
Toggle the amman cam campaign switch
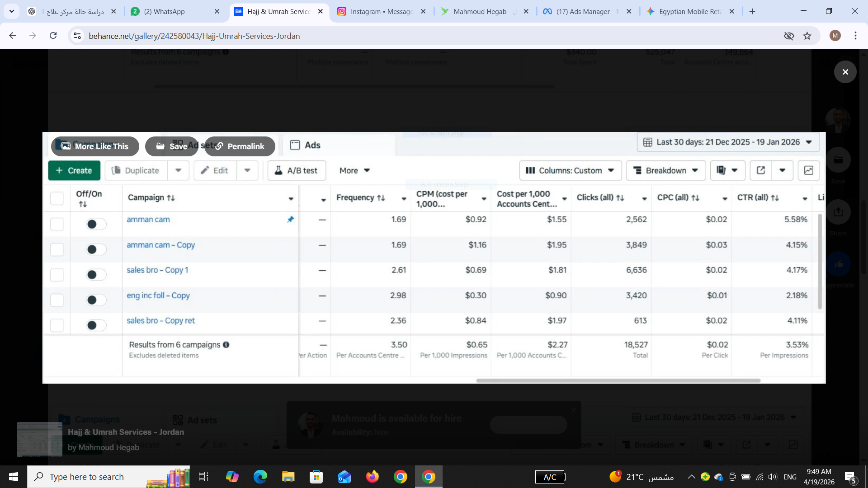tap(96, 224)
